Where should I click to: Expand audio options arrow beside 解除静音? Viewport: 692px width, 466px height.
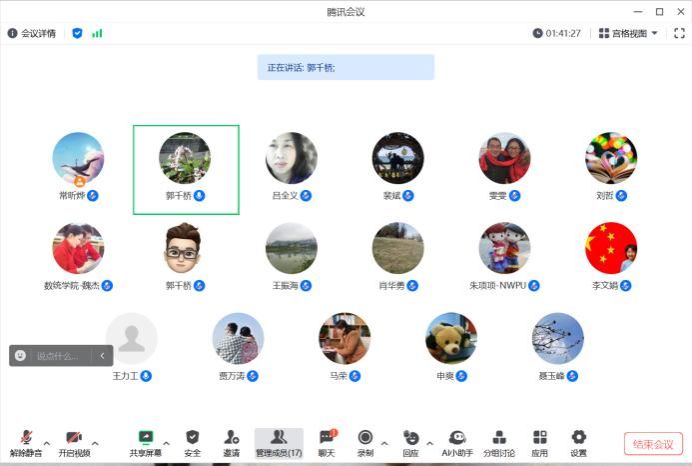click(x=46, y=441)
